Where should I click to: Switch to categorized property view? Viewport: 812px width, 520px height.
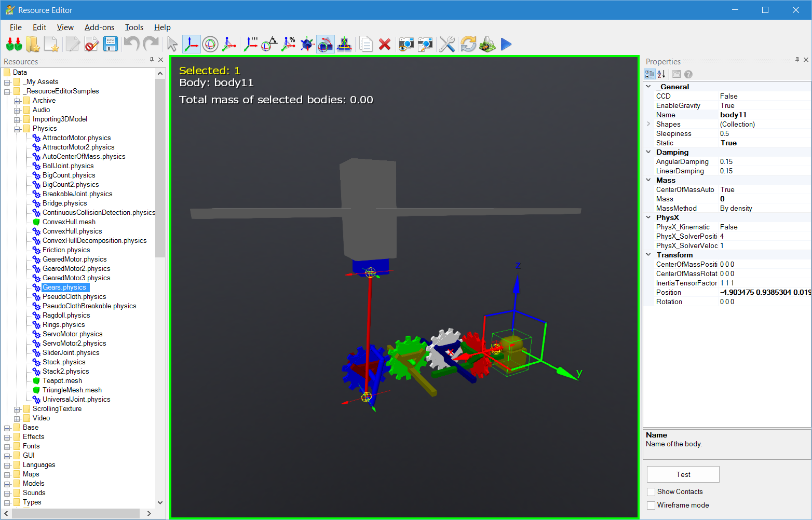(649, 74)
